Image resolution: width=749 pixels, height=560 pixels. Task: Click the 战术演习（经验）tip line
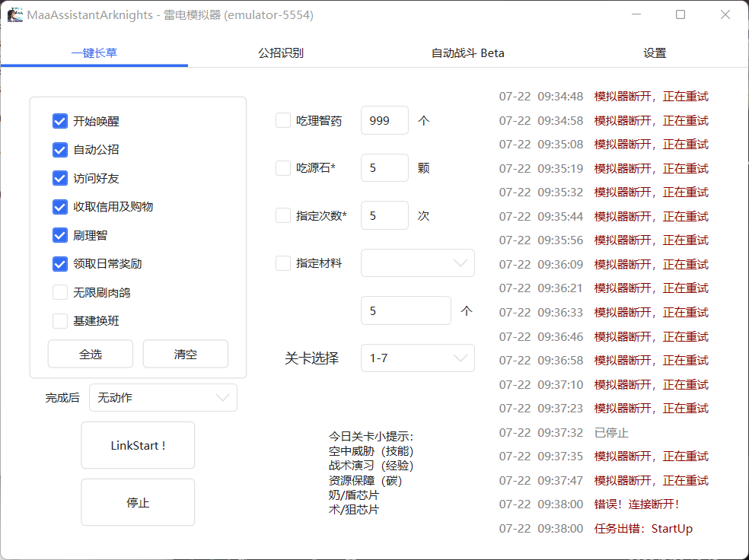tap(371, 466)
